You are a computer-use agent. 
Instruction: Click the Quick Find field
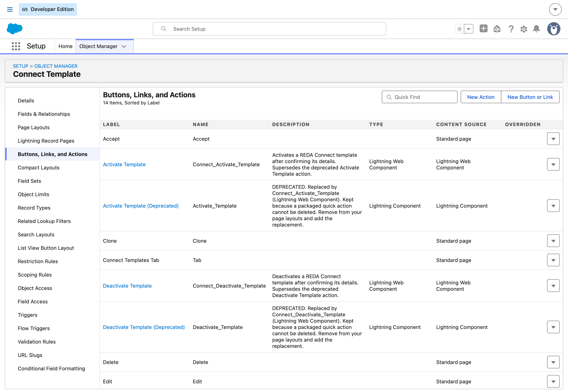(x=419, y=97)
